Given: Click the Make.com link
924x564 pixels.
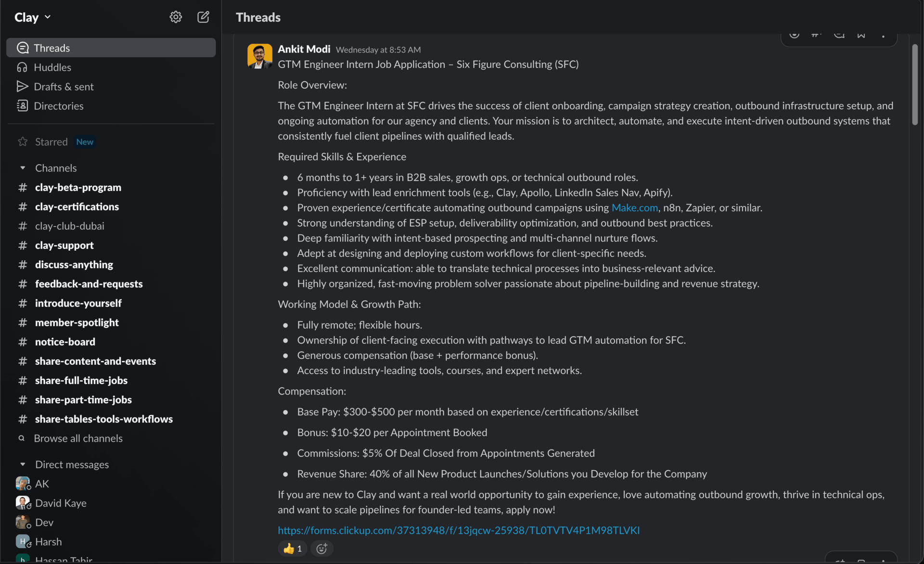Looking at the screenshot, I should pyautogui.click(x=634, y=208).
